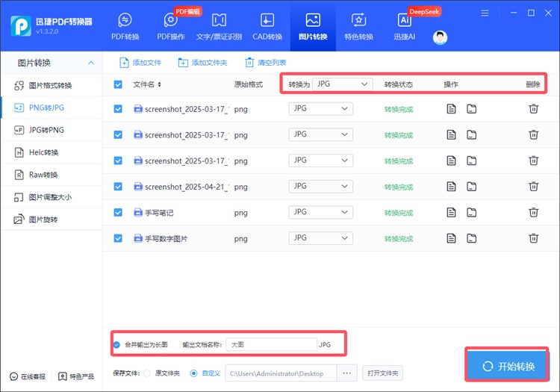Switch to 文字/票证识别 tab
The width and height of the screenshot is (560, 392).
pos(219,26)
